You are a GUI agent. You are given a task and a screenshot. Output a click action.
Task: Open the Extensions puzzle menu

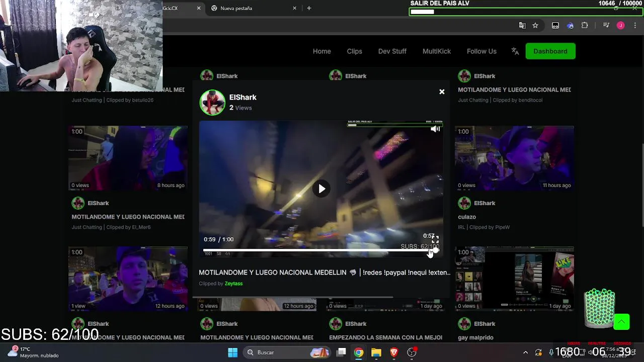pyautogui.click(x=585, y=26)
